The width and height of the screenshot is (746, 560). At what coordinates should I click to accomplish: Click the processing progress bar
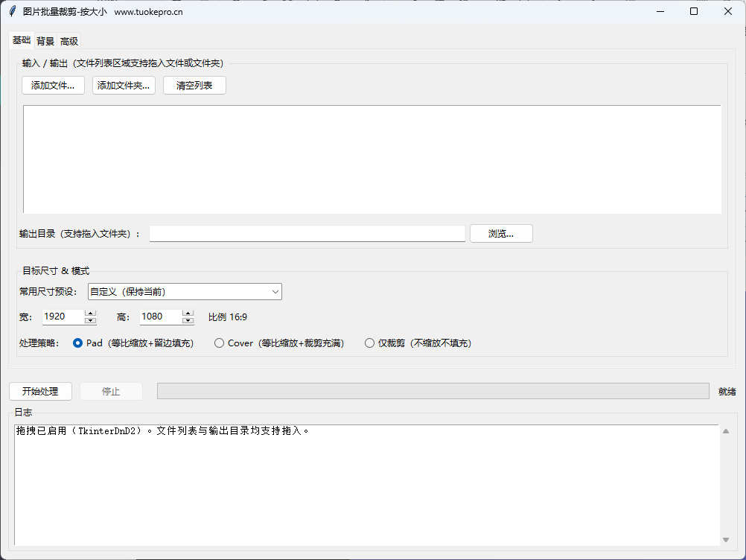click(433, 391)
